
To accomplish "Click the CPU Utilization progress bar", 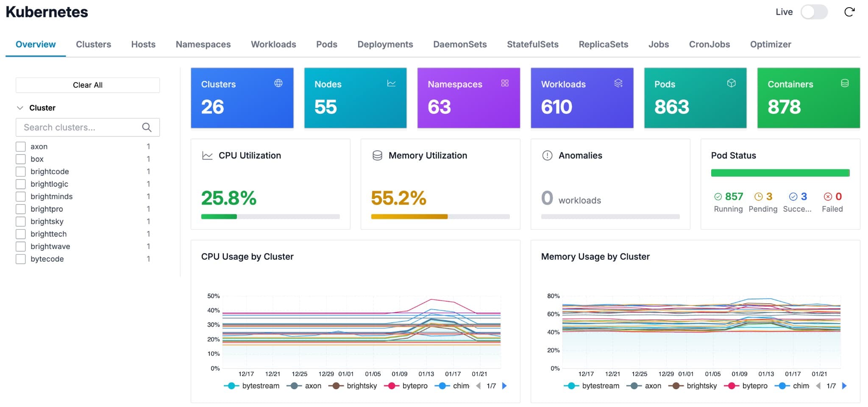I will (x=271, y=216).
